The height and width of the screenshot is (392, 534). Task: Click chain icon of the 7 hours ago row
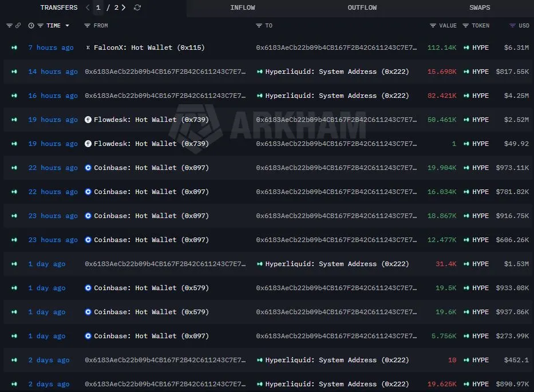[14, 47]
